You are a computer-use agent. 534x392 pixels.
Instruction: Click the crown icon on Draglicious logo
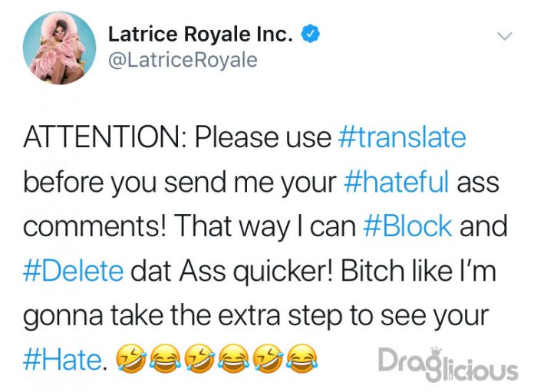[436, 351]
